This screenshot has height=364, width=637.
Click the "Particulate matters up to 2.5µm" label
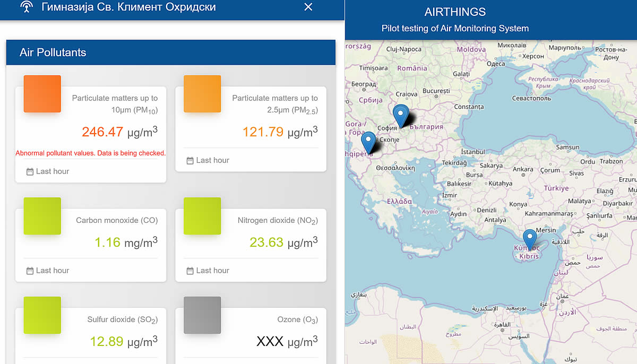click(275, 104)
